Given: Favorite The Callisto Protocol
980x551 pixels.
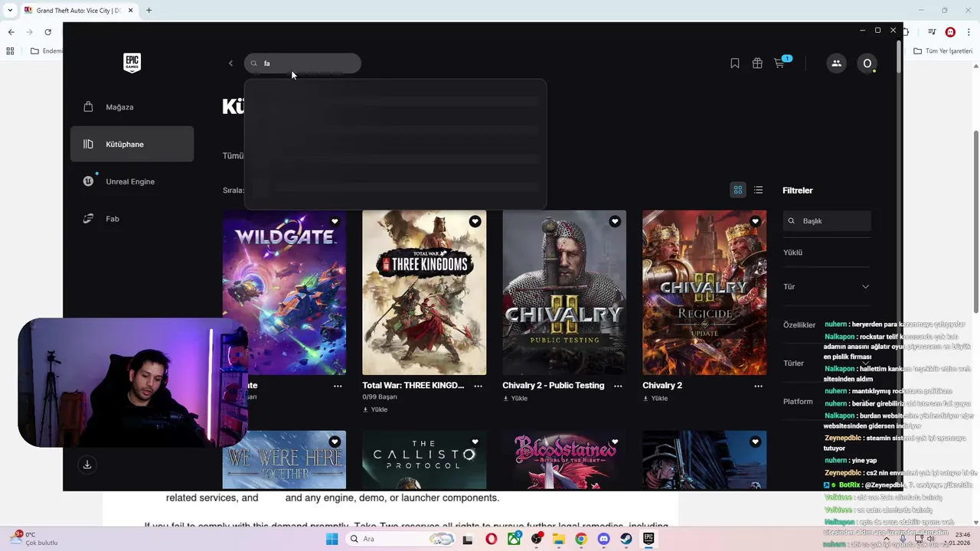Looking at the screenshot, I should coord(475,442).
